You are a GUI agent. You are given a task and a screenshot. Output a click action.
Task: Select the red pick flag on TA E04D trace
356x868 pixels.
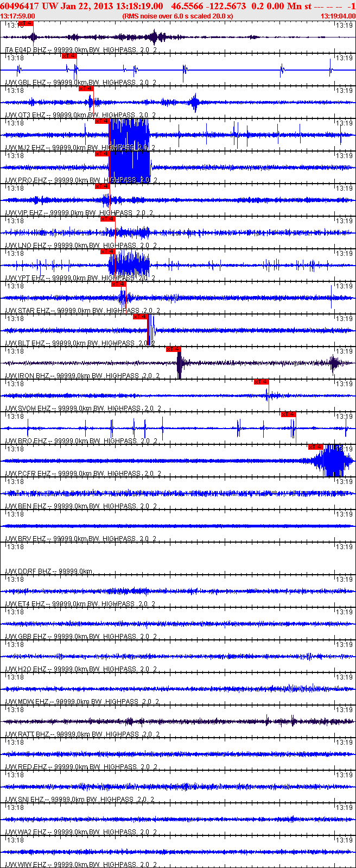point(26,23)
